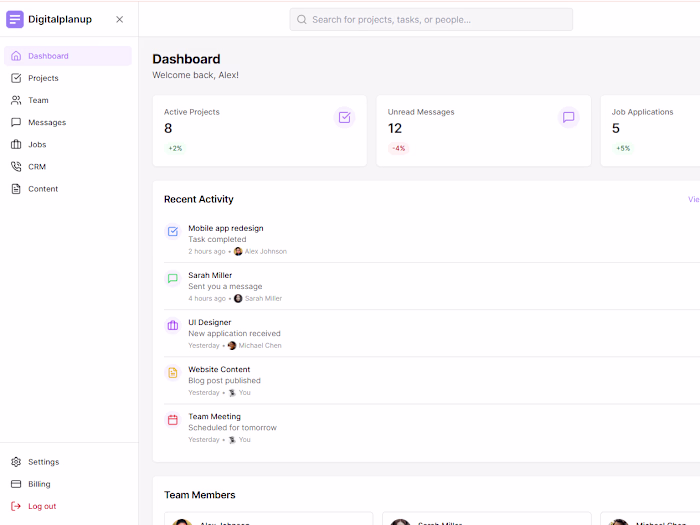Click the CRM phone icon in sidebar
This screenshot has width=700, height=525.
(x=16, y=167)
